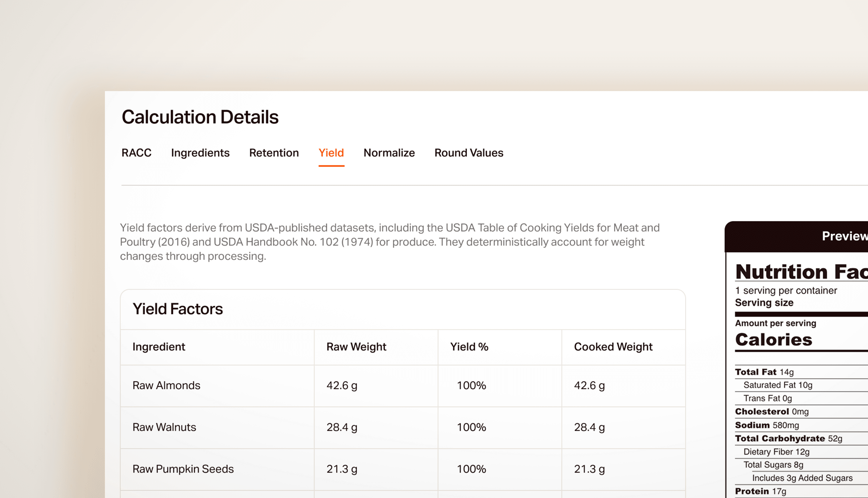Screen dimensions: 868x498
Task: Click the Raw Weight column header
Action: (x=356, y=347)
